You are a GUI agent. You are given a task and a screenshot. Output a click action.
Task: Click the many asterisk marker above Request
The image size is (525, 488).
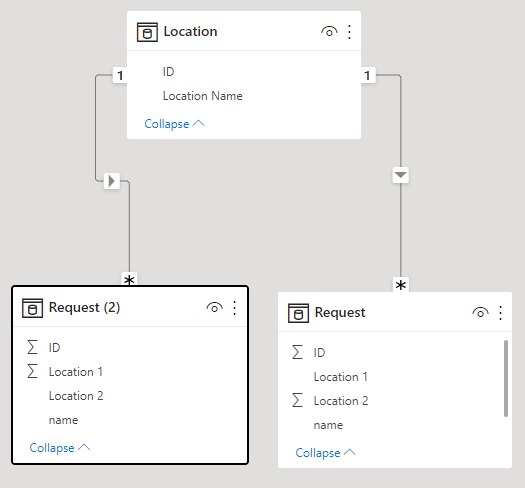pos(400,285)
